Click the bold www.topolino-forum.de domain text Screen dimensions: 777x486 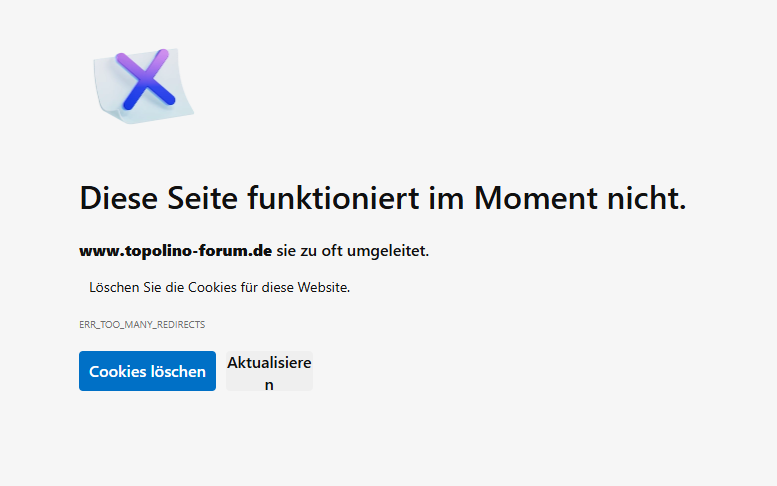[x=176, y=250]
